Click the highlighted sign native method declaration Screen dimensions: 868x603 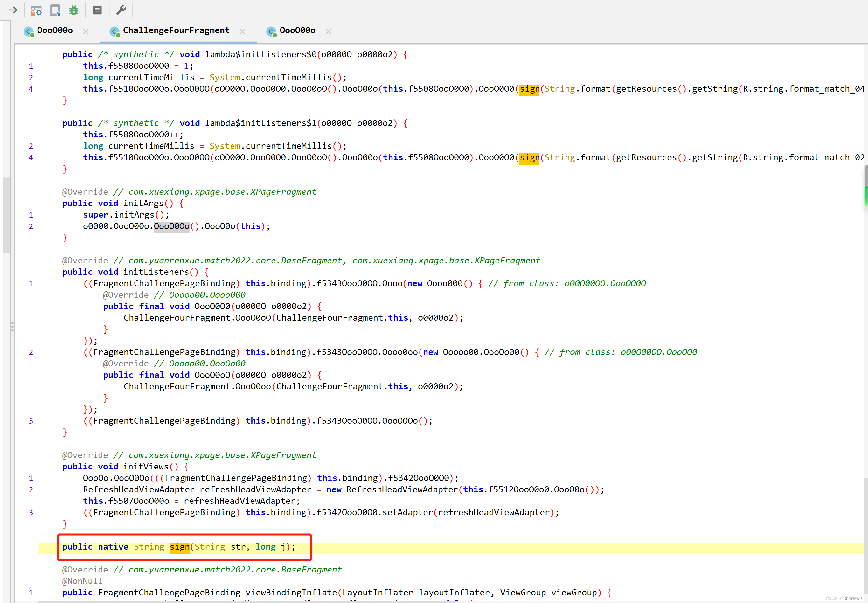click(180, 547)
